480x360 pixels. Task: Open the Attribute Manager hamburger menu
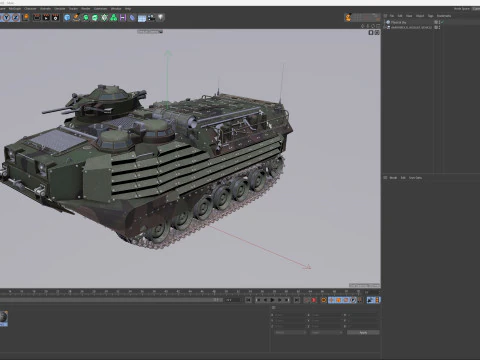pyautogui.click(x=385, y=178)
